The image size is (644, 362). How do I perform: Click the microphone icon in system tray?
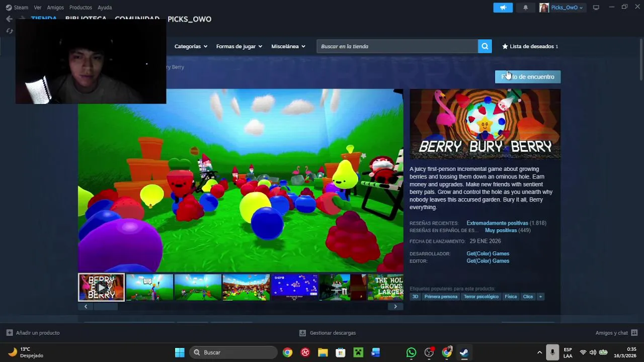pyautogui.click(x=552, y=352)
